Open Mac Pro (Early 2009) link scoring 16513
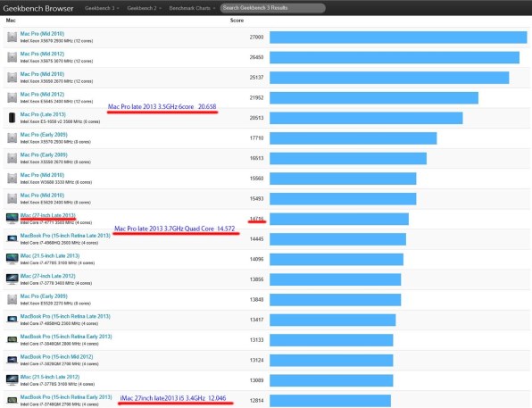532x408 pixels. [44, 154]
